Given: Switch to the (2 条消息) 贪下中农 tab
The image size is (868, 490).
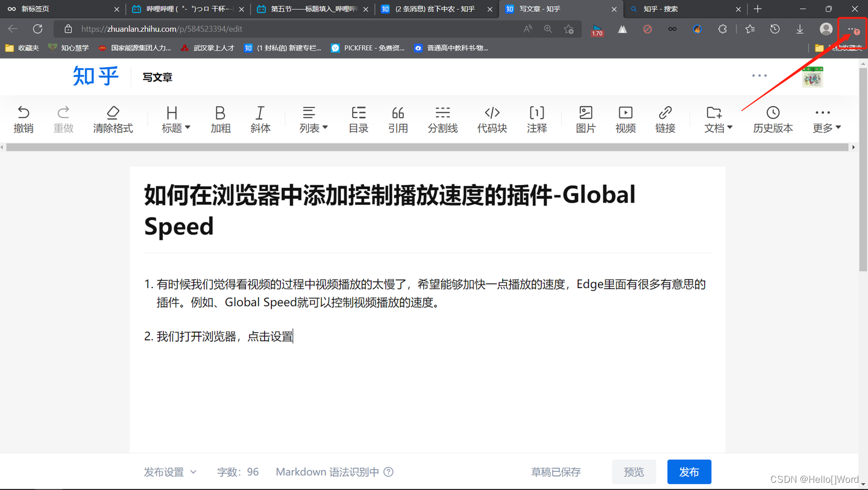Looking at the screenshot, I should point(438,9).
